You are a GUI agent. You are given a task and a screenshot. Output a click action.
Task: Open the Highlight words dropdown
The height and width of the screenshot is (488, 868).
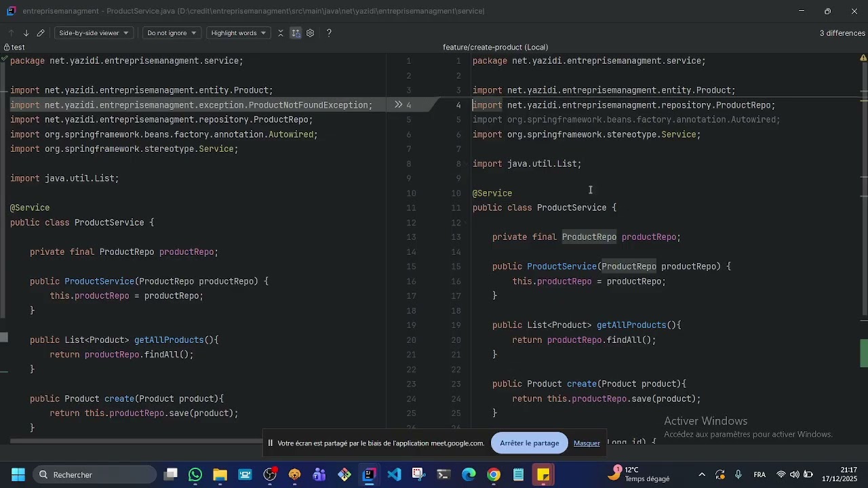[x=238, y=33]
